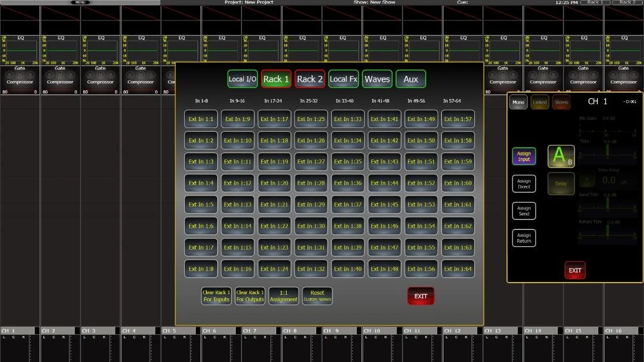Select CH 2 channel label
Image resolution: width=644 pixels, height=362 pixels.
(x=57, y=330)
